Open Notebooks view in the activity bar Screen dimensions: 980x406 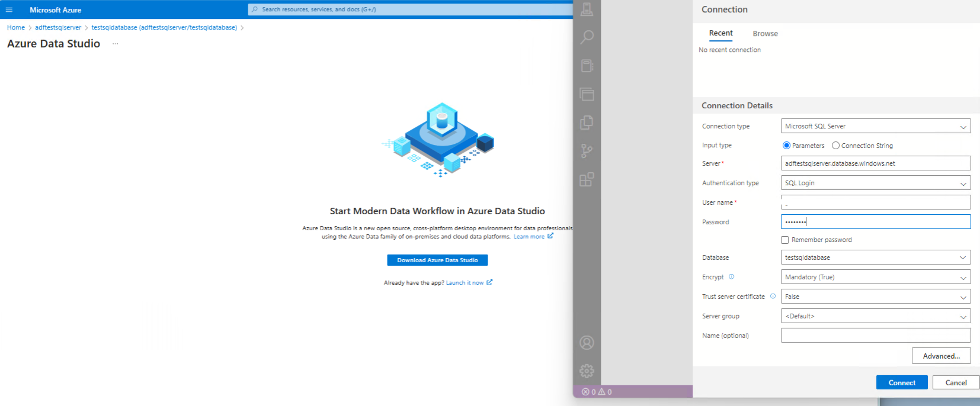tap(587, 66)
